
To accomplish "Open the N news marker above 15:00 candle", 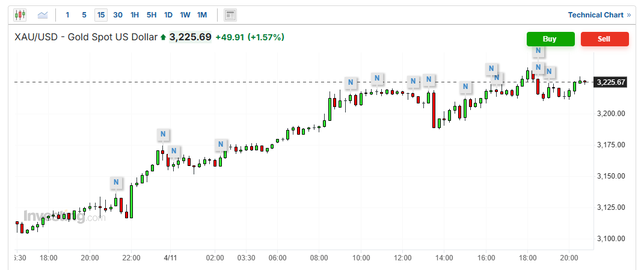I will point(465,87).
